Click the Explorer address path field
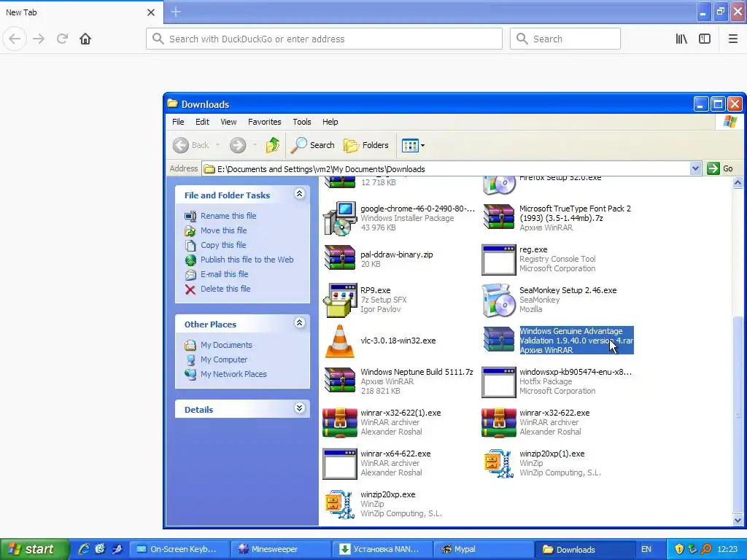Screen dimensions: 747x560 [x=446, y=168]
